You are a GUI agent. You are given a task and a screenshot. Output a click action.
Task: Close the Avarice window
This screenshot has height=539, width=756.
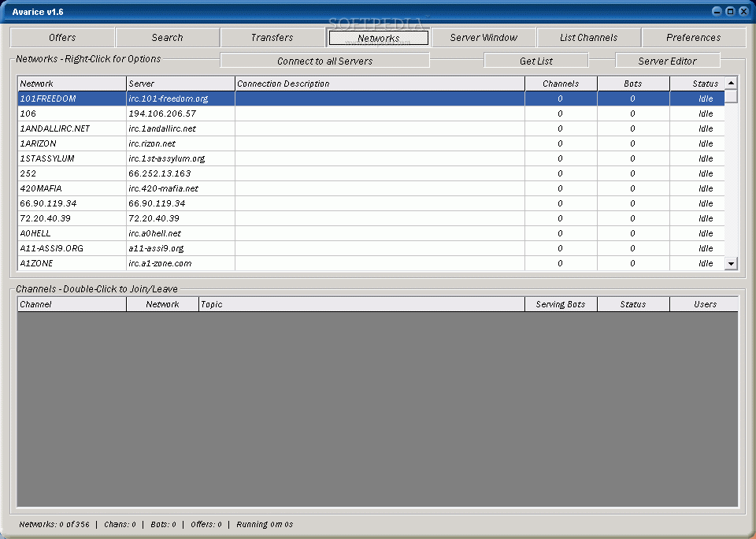pos(744,12)
